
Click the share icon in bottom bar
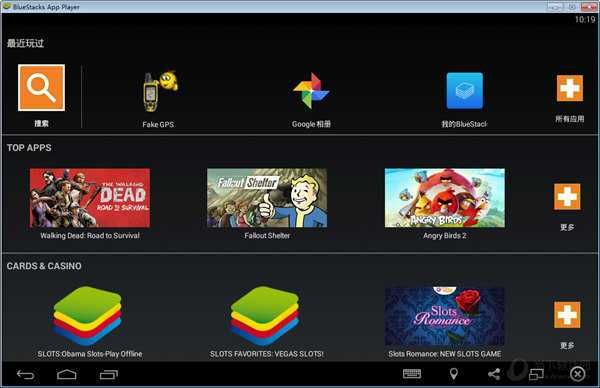pyautogui.click(x=494, y=374)
